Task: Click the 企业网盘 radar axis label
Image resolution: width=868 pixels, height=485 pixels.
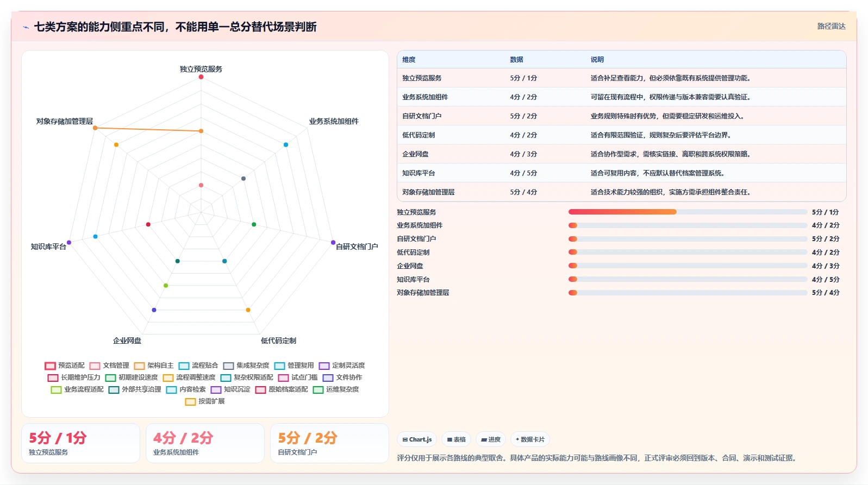Action: click(x=127, y=341)
